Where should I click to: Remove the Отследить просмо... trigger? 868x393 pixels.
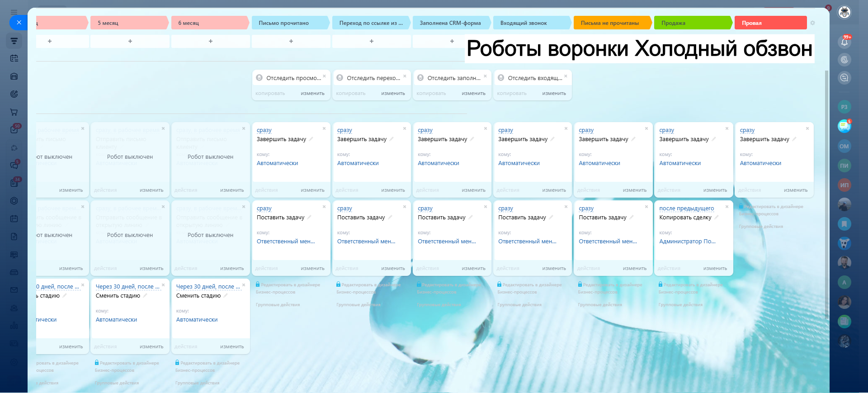pyautogui.click(x=324, y=76)
